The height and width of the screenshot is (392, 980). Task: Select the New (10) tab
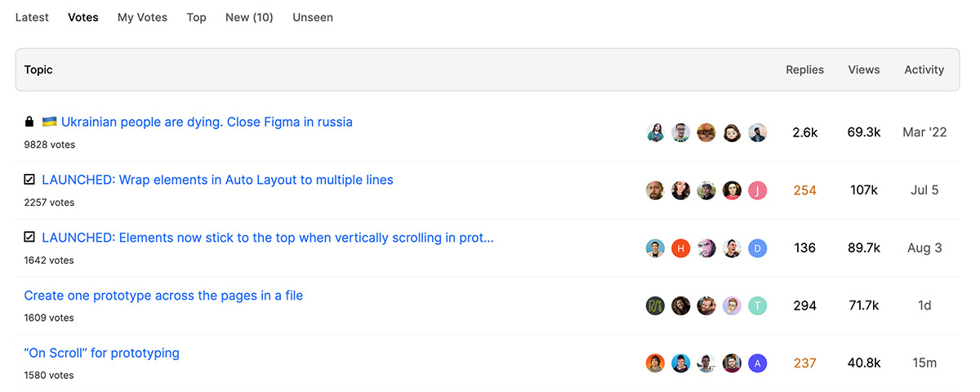[249, 17]
